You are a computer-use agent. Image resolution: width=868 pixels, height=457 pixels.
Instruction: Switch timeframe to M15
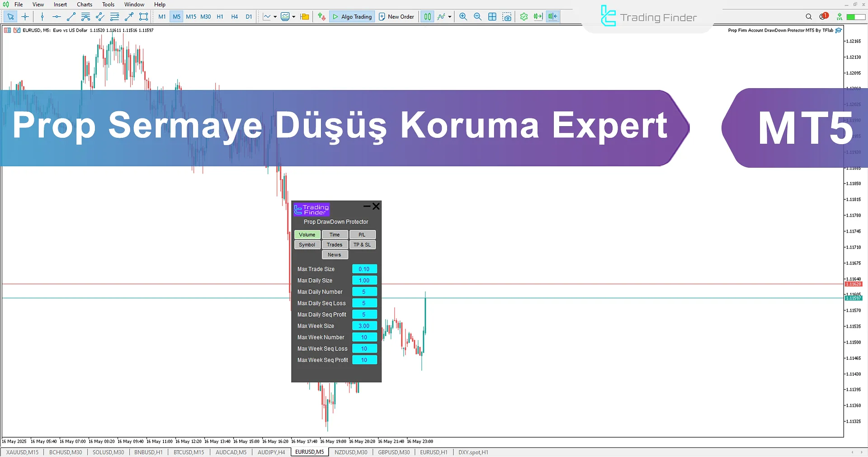tap(191, 17)
